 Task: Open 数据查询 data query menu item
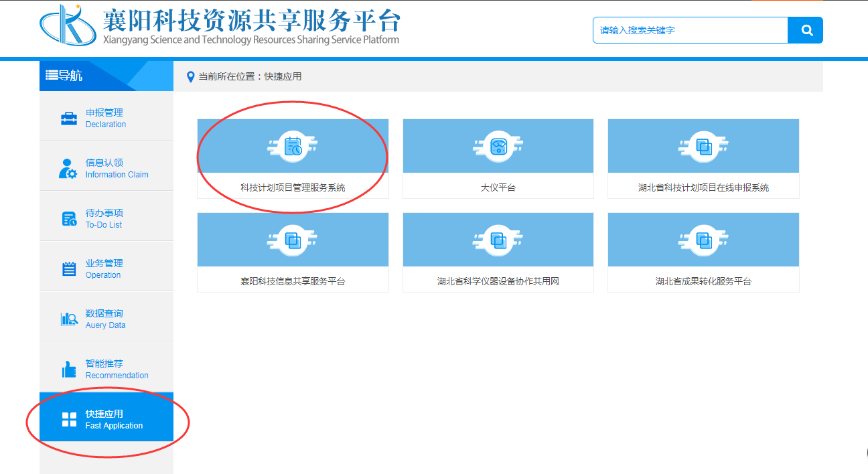point(106,317)
